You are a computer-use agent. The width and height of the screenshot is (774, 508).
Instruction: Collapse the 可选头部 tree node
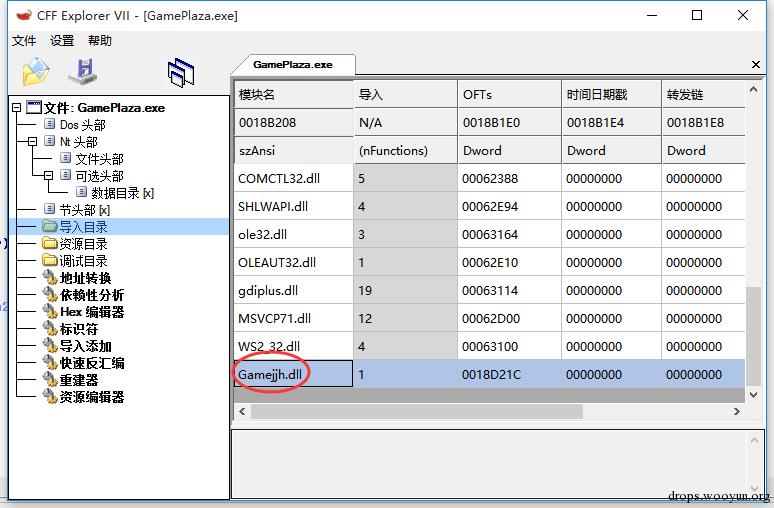[48, 176]
